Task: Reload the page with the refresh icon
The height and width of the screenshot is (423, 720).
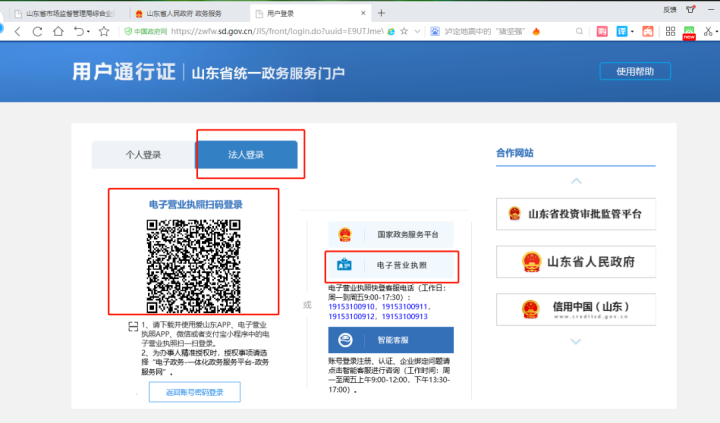Action: click(x=38, y=32)
